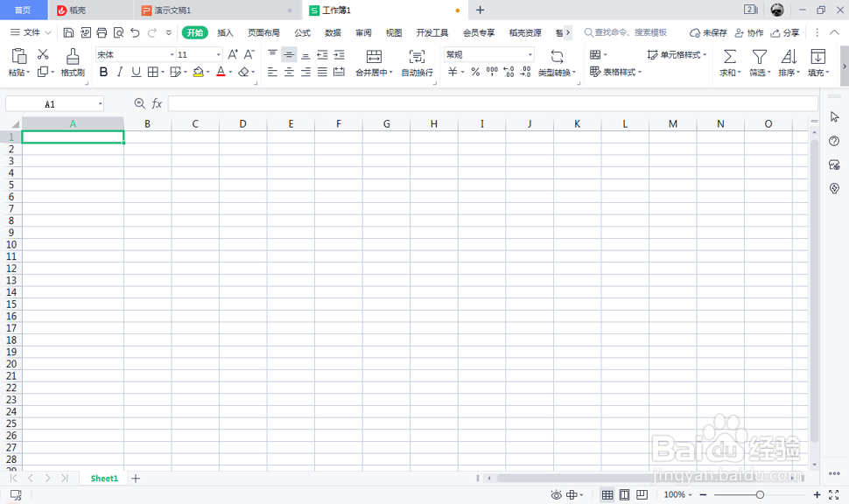Add a new worksheet
This screenshot has width=849, height=504.
[x=136, y=478]
